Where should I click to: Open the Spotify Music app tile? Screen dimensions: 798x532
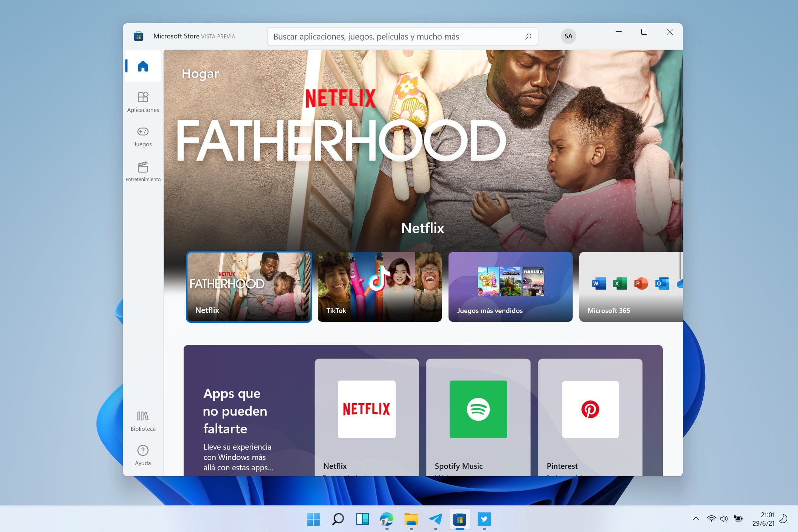coord(478,417)
